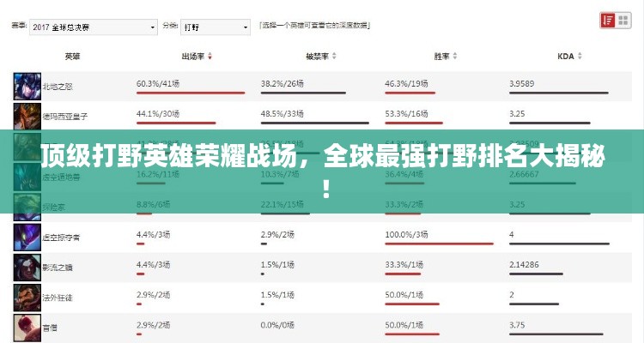Click KDA value 2 for 法外狂徒
This screenshot has height=343, width=644.
click(x=512, y=295)
